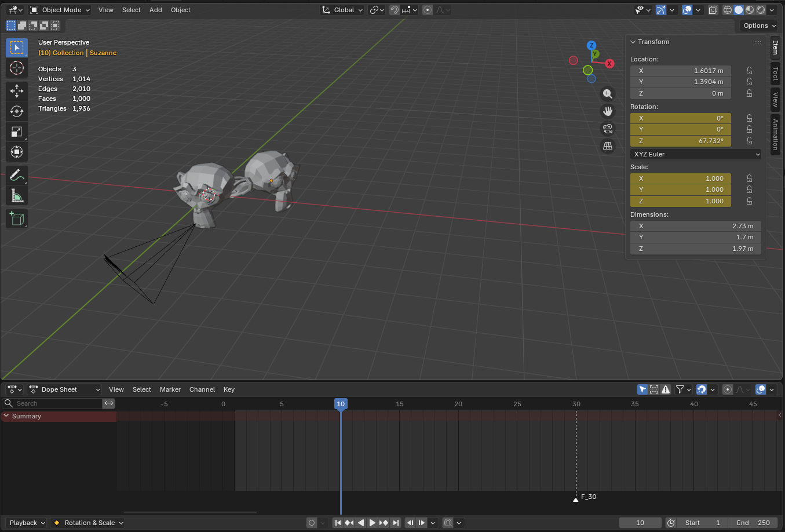Click the current frame field showing 10
This screenshot has width=785, height=532.
(640, 523)
